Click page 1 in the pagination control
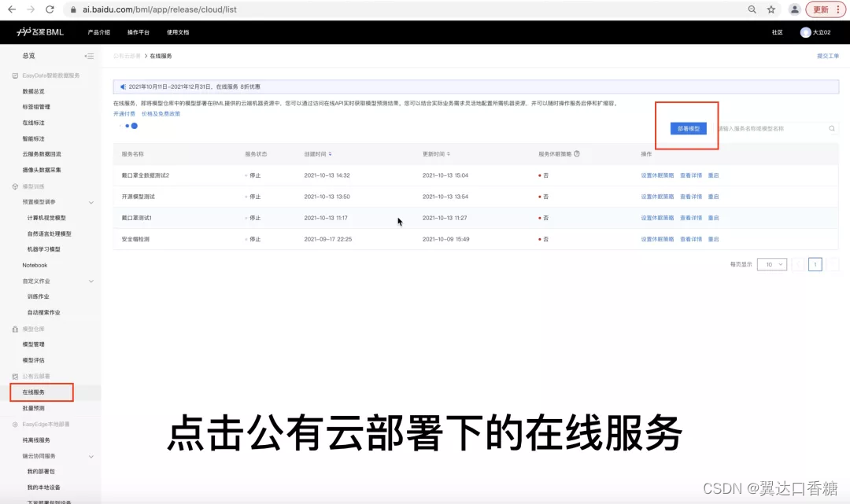Viewport: 850px width, 504px height. (x=815, y=264)
